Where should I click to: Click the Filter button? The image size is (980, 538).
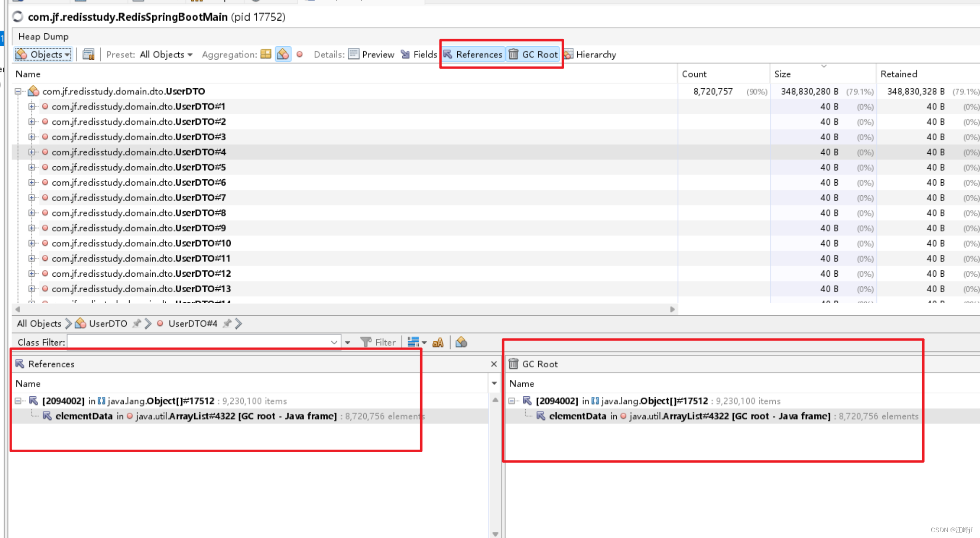click(x=378, y=342)
